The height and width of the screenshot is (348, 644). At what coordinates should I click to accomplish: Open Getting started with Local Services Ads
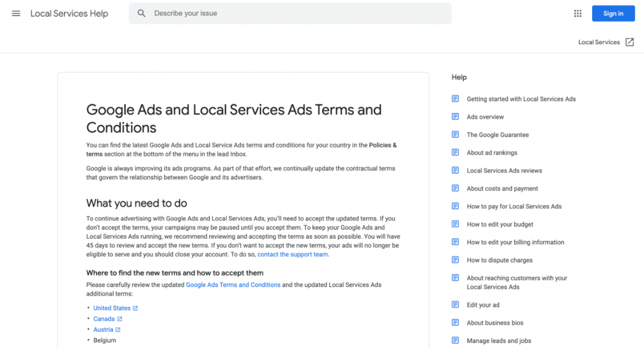(x=521, y=99)
